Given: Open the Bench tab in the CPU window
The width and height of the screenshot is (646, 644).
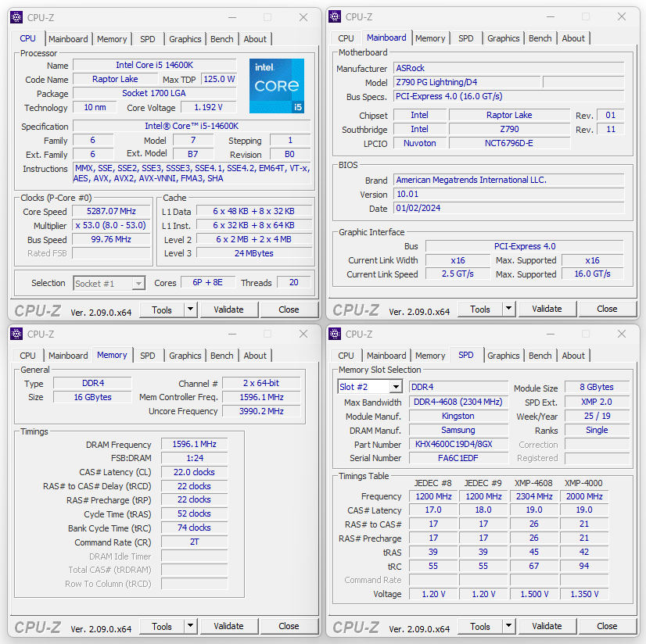Looking at the screenshot, I should 221,39.
